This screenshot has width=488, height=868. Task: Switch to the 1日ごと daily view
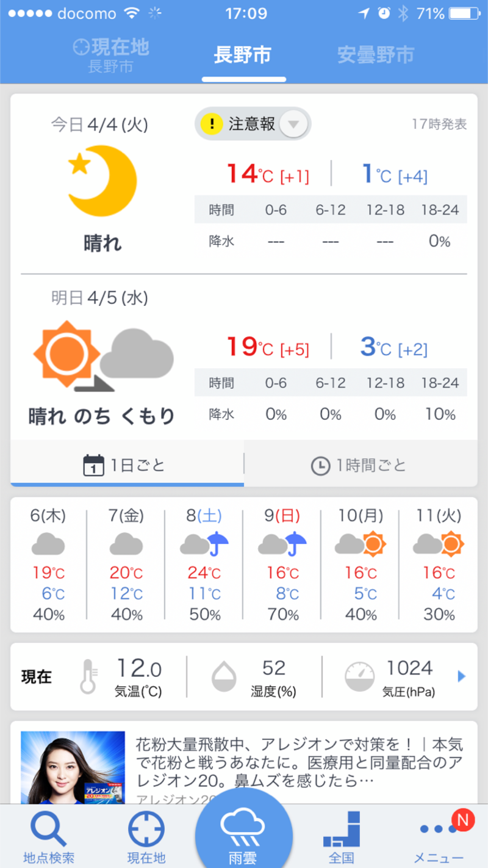coord(127,465)
